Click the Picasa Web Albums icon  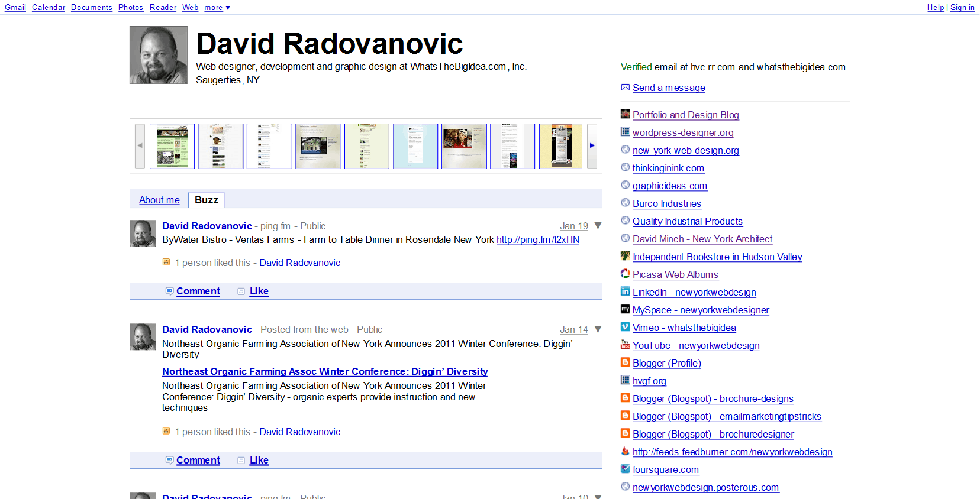click(625, 273)
